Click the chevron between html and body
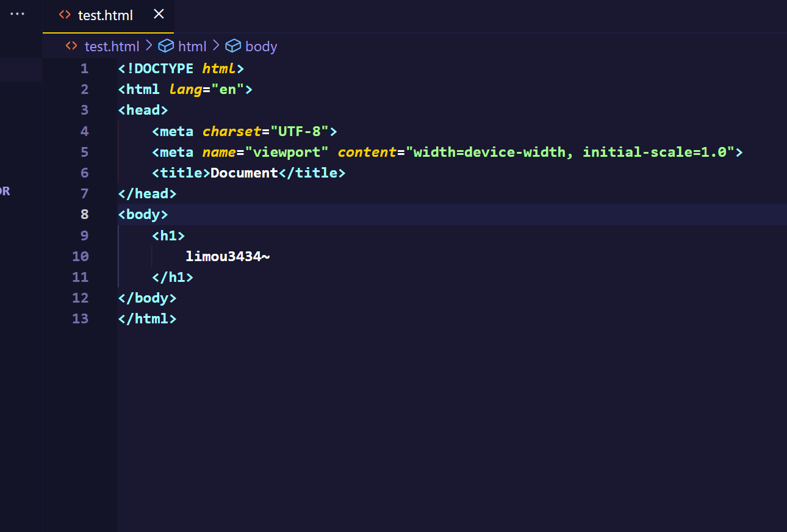This screenshot has width=787, height=532. click(216, 46)
